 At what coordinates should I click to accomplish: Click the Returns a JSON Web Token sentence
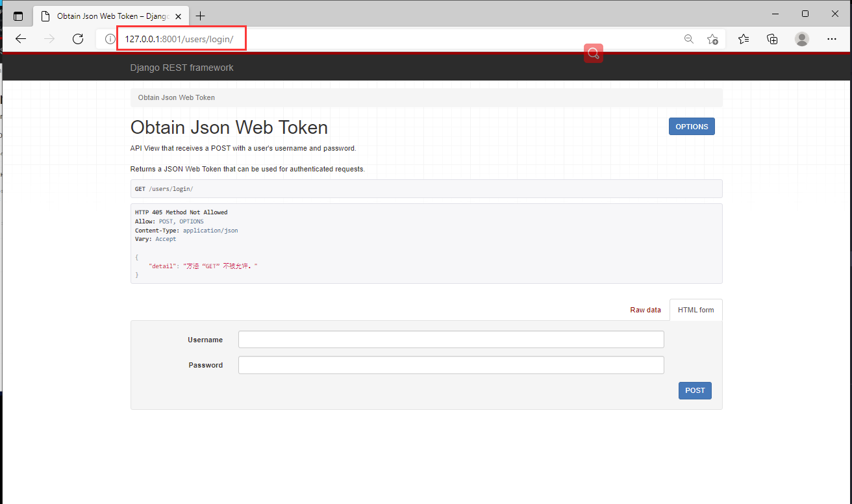(x=247, y=169)
